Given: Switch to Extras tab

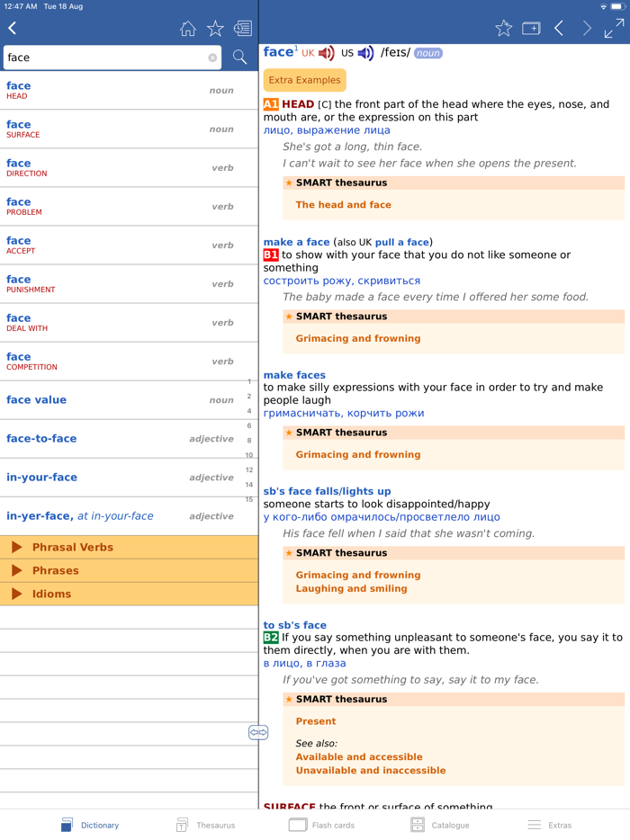Looking at the screenshot, I should [x=550, y=825].
